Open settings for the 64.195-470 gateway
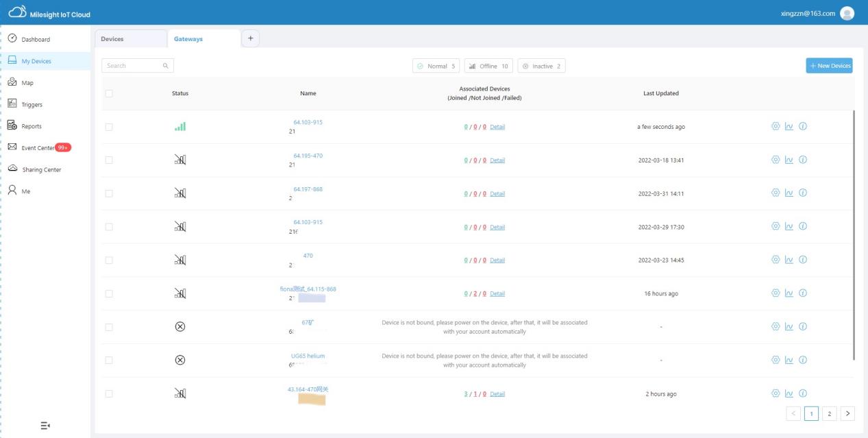Viewport: 868px width, 438px height. (x=776, y=160)
